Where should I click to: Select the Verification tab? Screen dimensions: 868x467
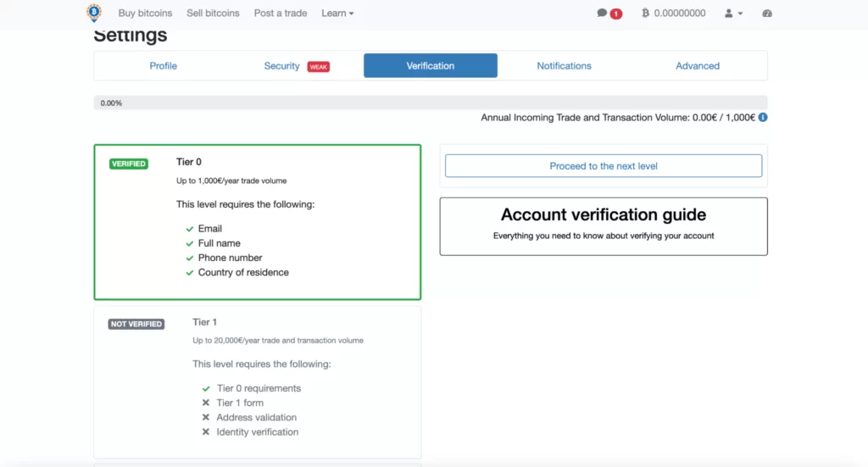(x=431, y=66)
